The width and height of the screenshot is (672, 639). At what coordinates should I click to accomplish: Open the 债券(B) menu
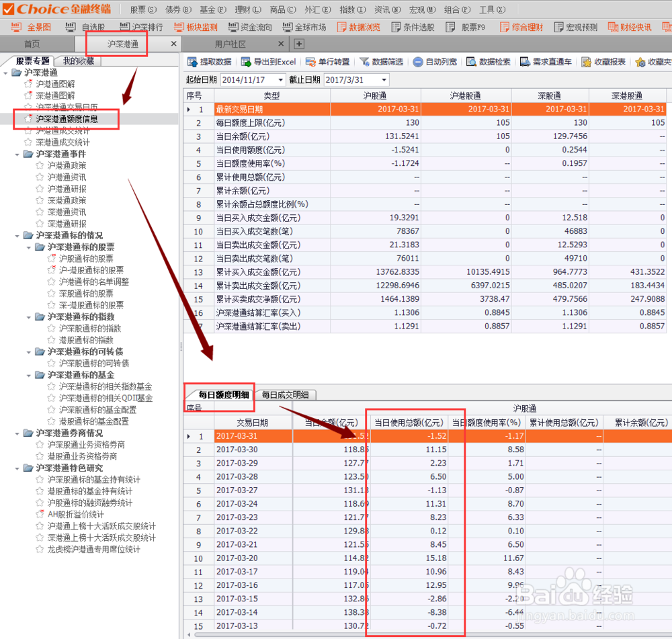point(178,9)
